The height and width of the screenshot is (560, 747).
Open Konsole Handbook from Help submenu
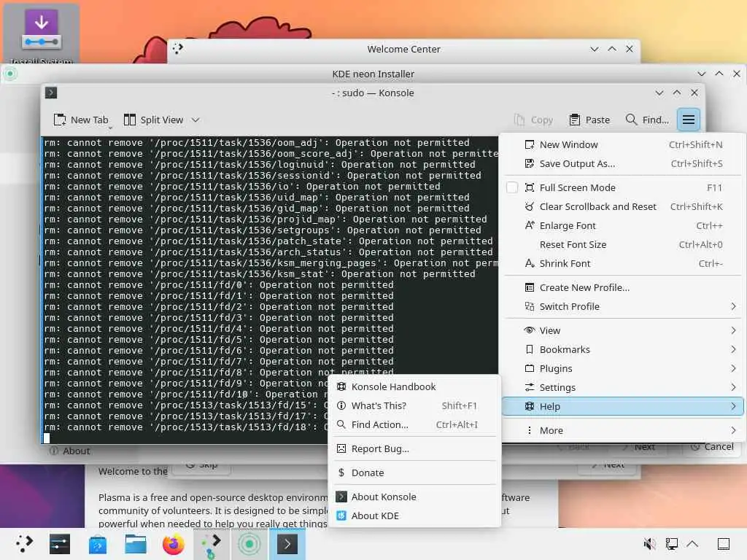(414, 386)
